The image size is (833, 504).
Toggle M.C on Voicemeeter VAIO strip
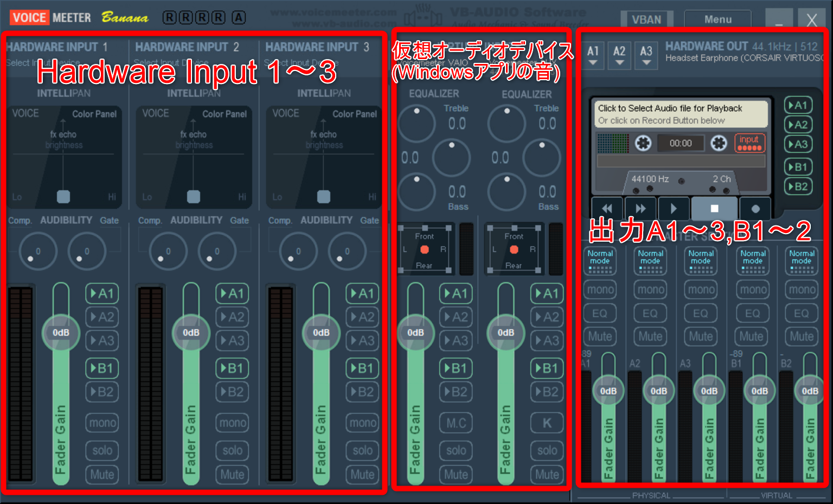click(x=456, y=423)
